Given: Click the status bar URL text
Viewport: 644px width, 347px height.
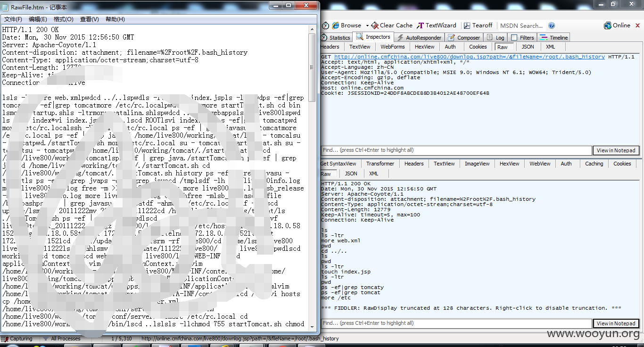Looking at the screenshot, I should [x=240, y=339].
